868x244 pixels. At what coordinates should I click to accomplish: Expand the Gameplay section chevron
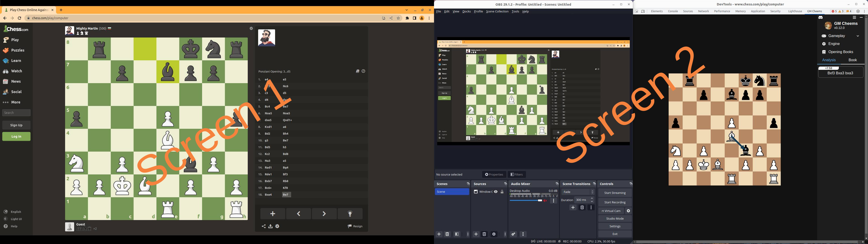point(858,36)
